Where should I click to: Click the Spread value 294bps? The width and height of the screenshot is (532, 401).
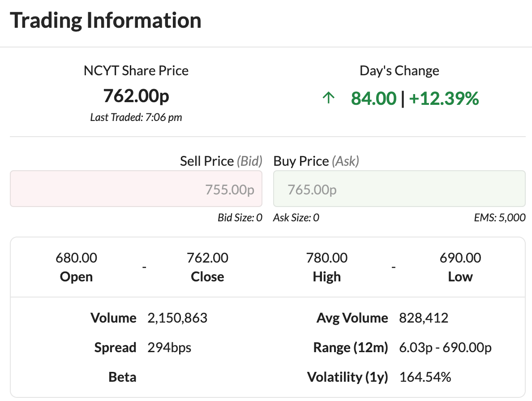(x=169, y=348)
